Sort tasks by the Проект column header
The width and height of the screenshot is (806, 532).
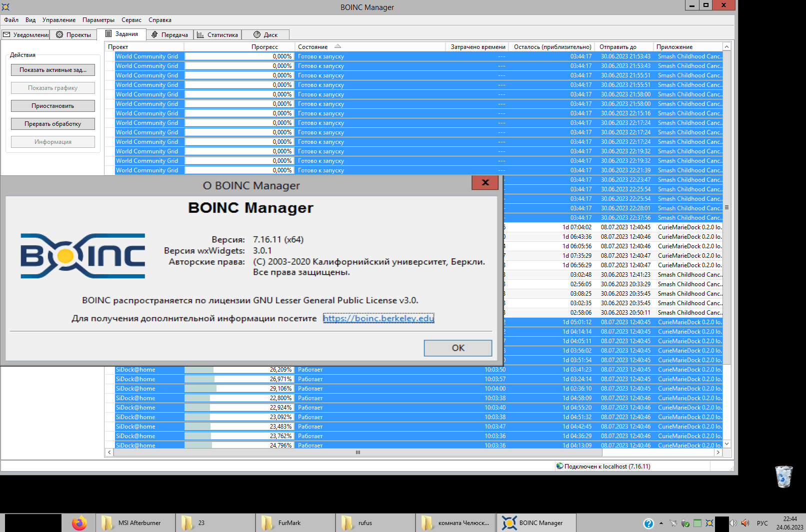coord(144,47)
